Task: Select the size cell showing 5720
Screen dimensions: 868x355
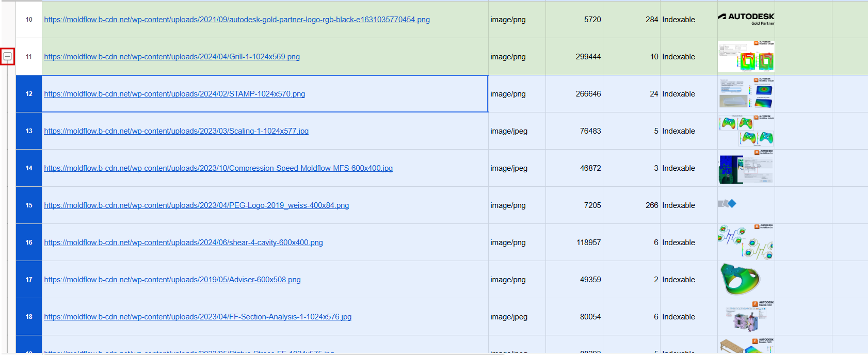Action: pyautogui.click(x=574, y=20)
